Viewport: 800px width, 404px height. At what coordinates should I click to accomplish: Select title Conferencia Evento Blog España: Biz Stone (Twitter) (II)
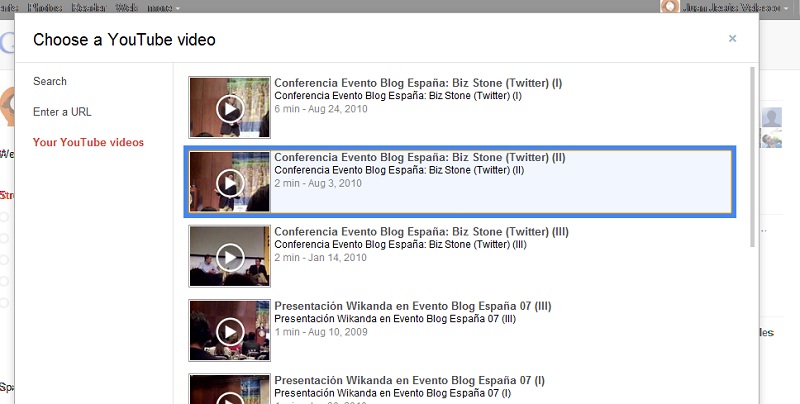(420, 158)
